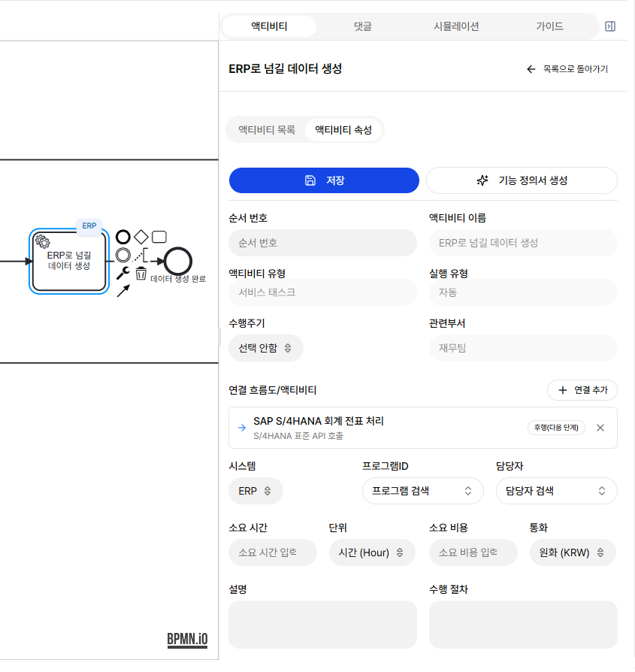Open the 시간 (Hour) unit dropdown
Screen dimensions: 635x672
click(372, 552)
